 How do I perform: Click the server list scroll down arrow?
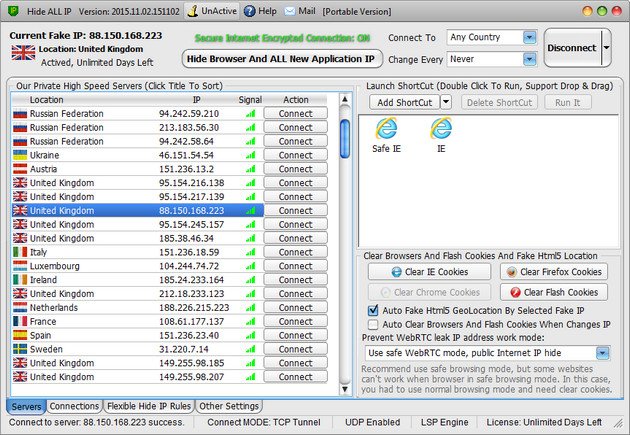pos(345,388)
